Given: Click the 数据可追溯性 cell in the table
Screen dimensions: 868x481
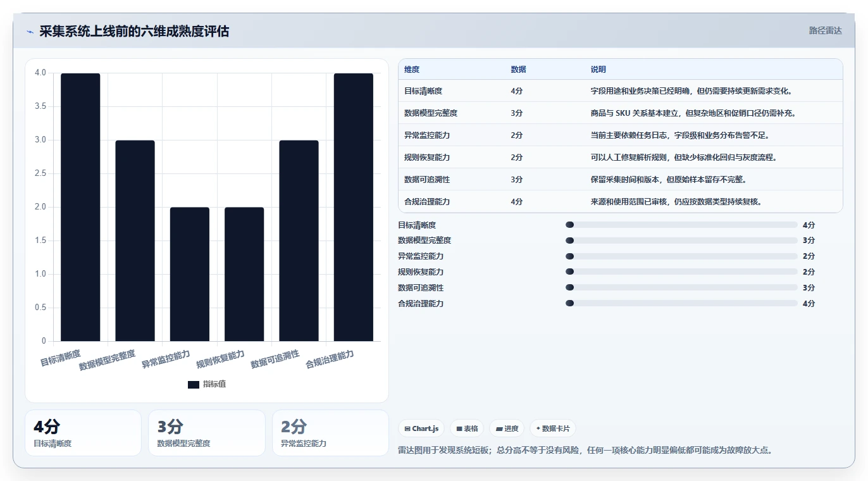Looking at the screenshot, I should point(427,179).
